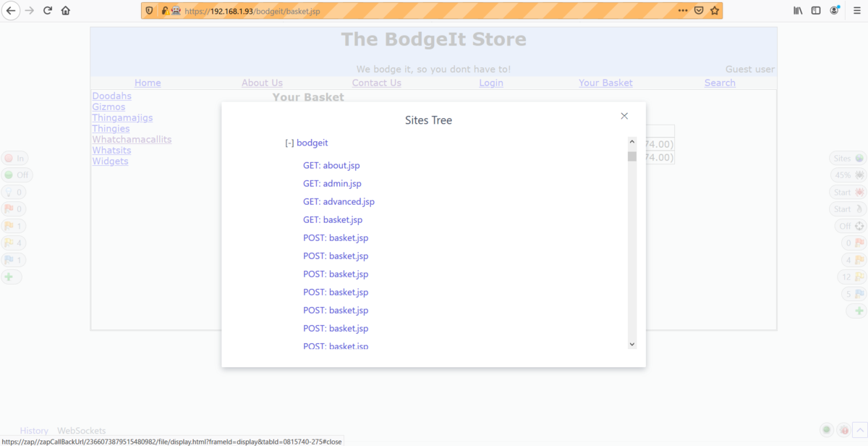Click the Sites Tree scrollbar down arrow
The image size is (868, 446).
(x=631, y=345)
